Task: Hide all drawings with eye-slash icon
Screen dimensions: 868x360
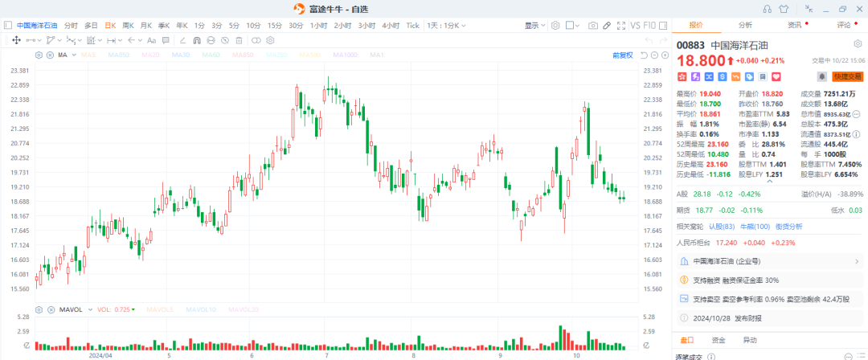Action: [225, 40]
